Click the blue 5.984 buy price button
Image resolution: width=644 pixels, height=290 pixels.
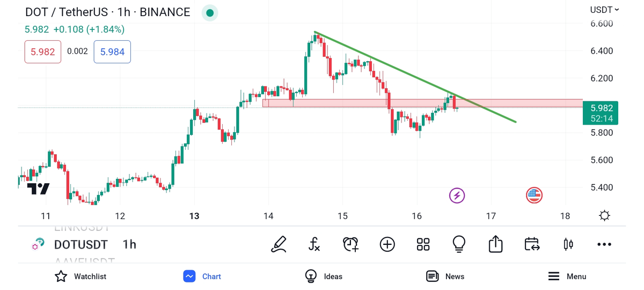(x=112, y=52)
